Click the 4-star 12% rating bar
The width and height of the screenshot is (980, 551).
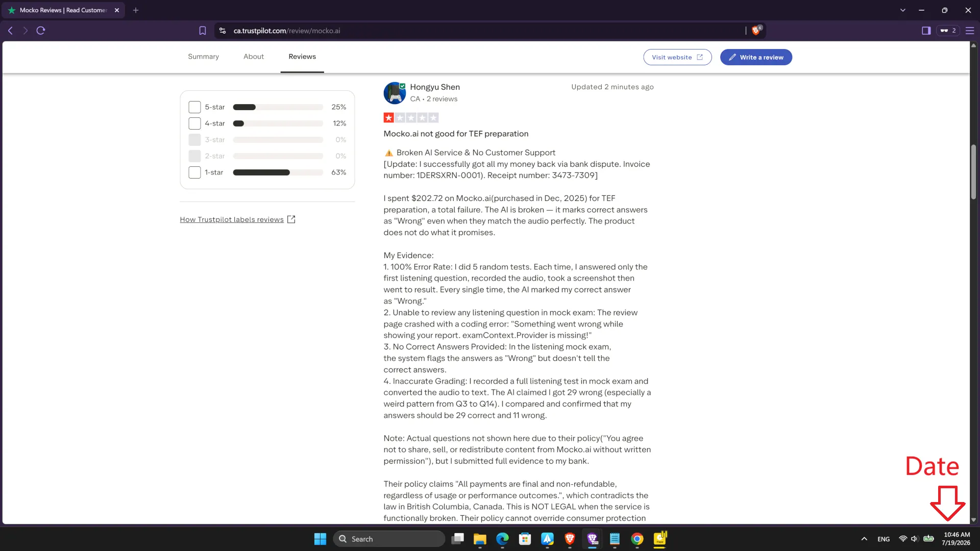point(278,123)
